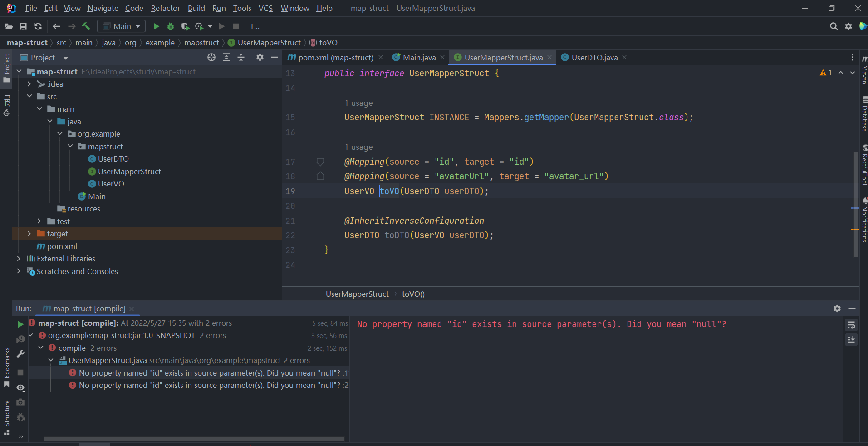Image resolution: width=868 pixels, height=446 pixels.
Task: Select the UserMapperStruct file in Project tree
Action: (129, 171)
